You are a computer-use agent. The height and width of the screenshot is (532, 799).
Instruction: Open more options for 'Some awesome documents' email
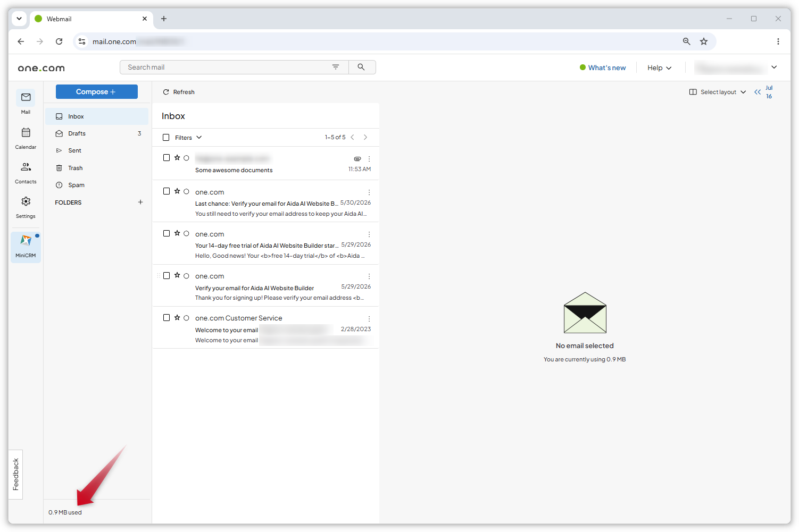pos(369,159)
